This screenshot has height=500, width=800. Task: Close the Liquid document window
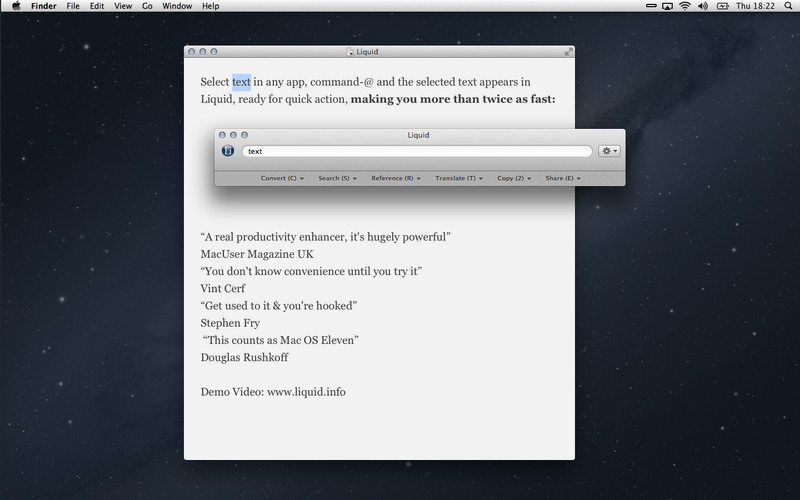point(191,52)
